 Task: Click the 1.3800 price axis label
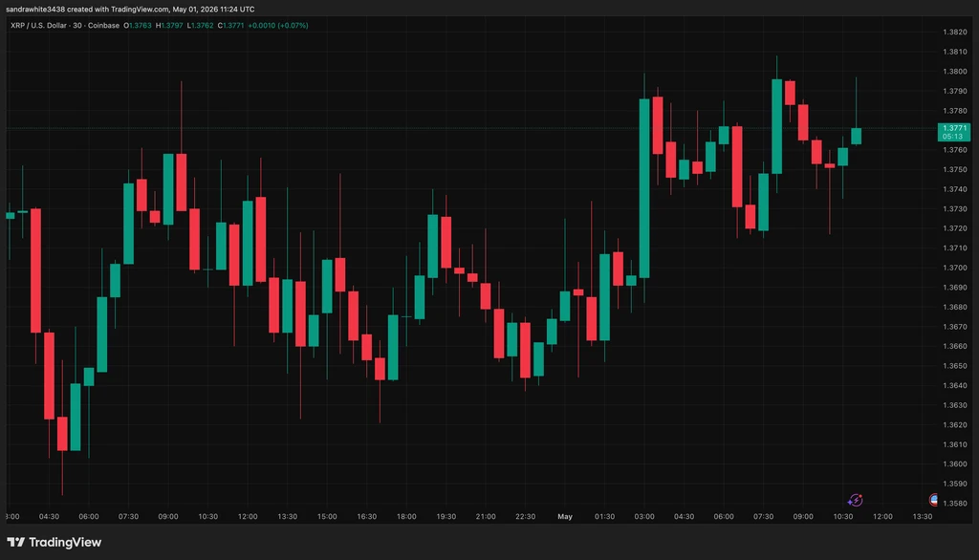[955, 71]
